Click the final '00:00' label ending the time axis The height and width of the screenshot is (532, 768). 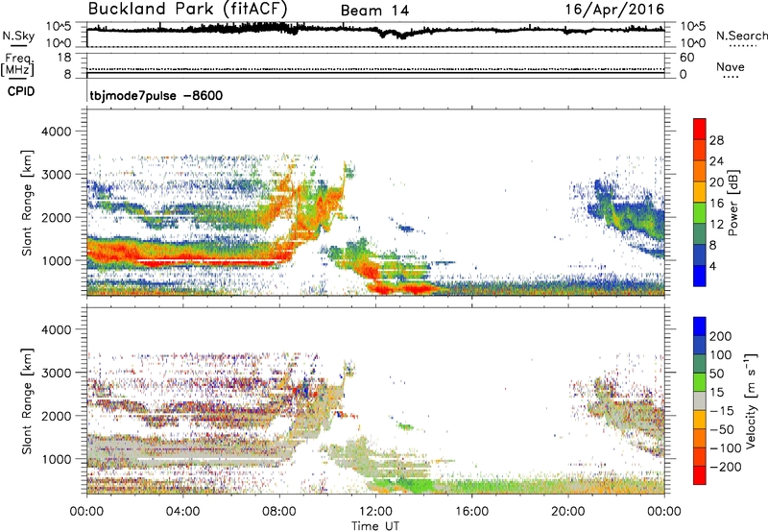(x=664, y=512)
